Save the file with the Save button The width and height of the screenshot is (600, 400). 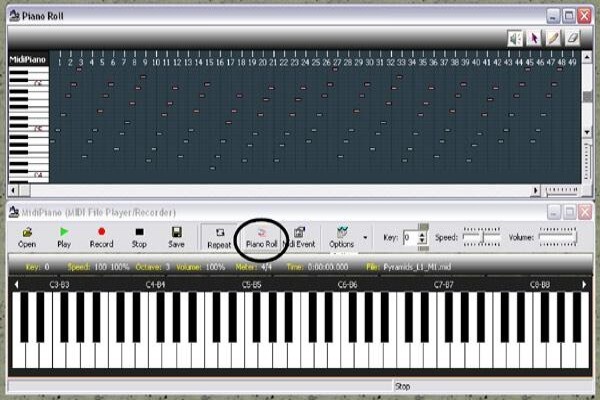[176, 237]
